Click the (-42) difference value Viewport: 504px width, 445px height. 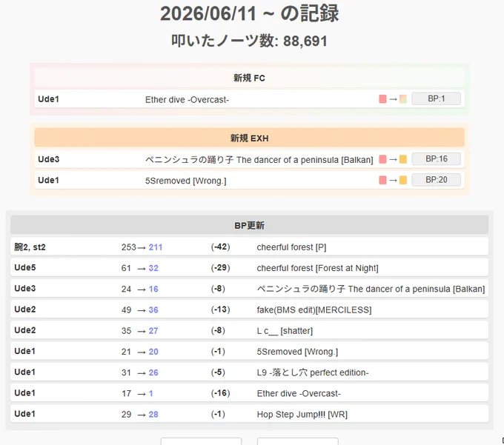tap(221, 247)
